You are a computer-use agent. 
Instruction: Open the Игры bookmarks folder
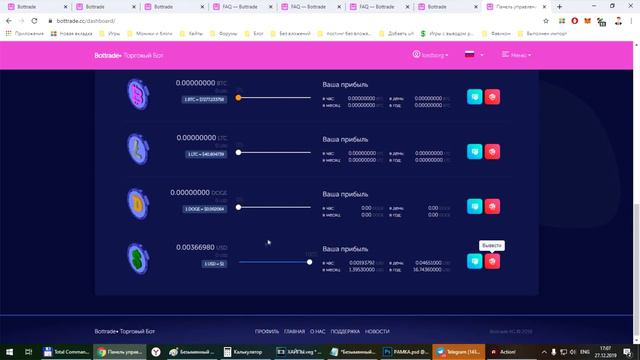click(x=110, y=33)
